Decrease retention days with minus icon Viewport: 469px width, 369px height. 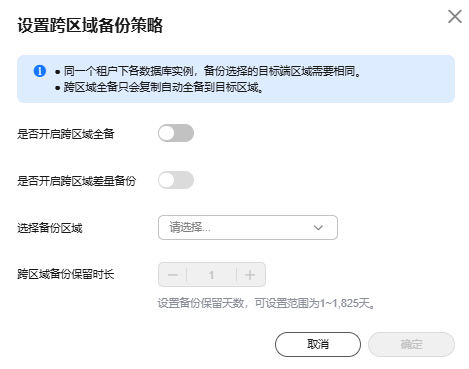pos(173,275)
